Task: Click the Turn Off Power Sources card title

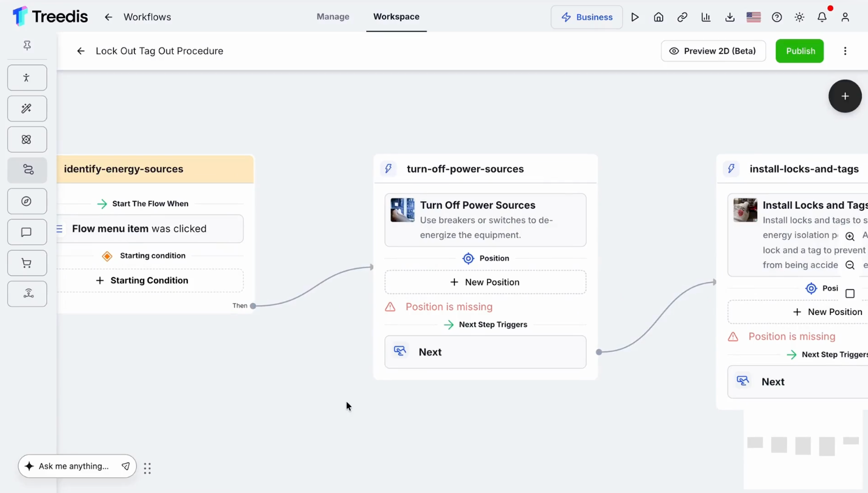Action: pos(478,205)
